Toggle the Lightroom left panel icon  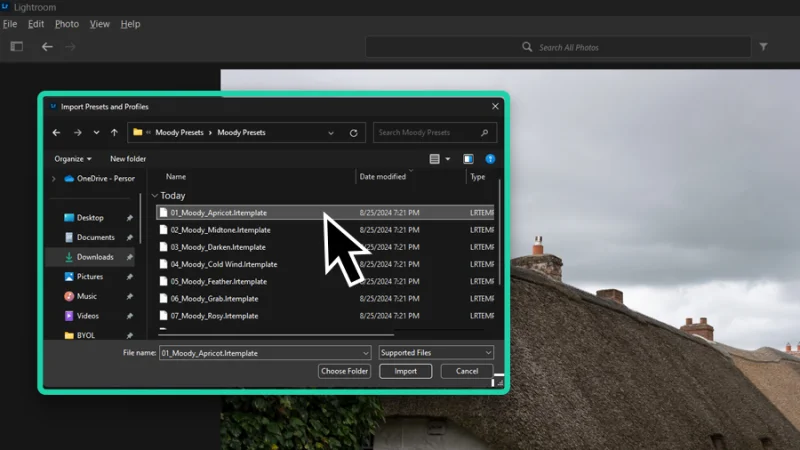pos(17,47)
